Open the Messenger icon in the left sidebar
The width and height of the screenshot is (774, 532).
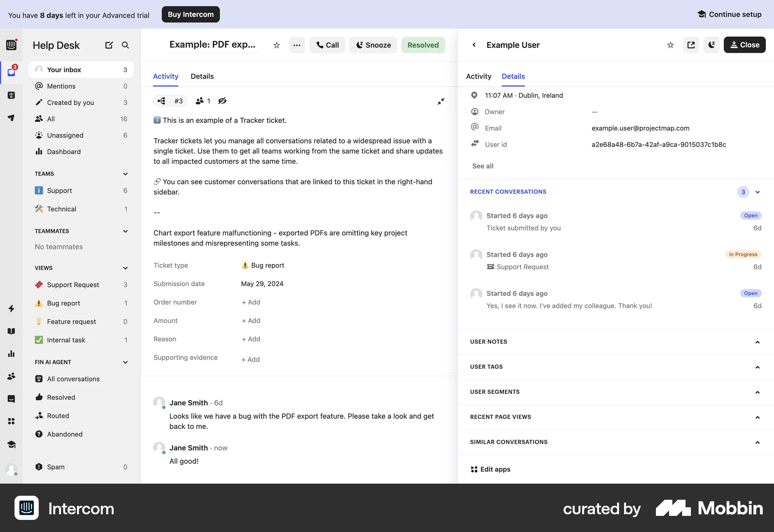[x=11, y=399]
